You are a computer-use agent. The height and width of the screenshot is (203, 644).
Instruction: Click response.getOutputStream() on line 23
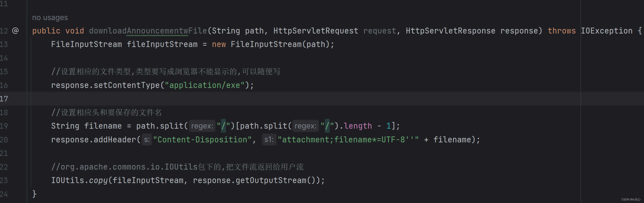point(258,180)
